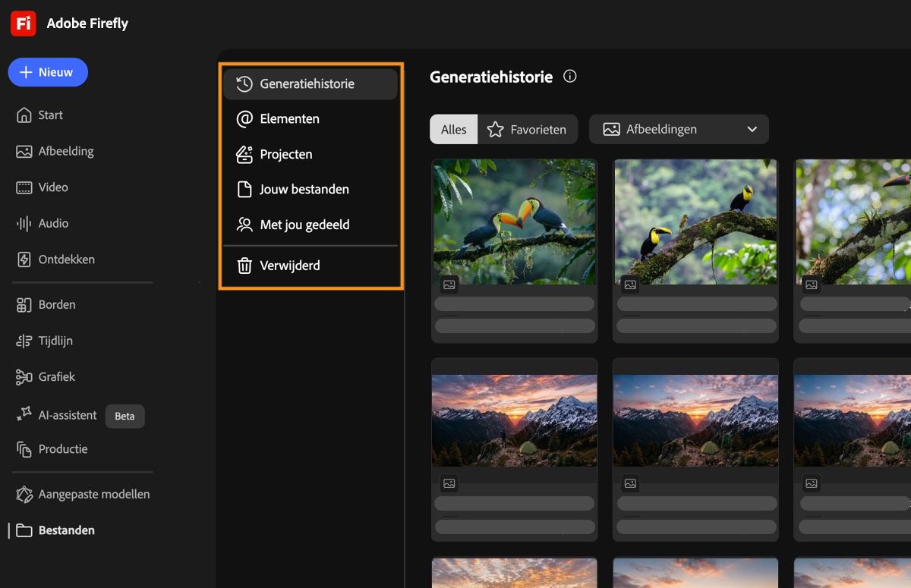Open the Afbeeldingen dropdown
The height and width of the screenshot is (588, 911).
[x=679, y=130]
